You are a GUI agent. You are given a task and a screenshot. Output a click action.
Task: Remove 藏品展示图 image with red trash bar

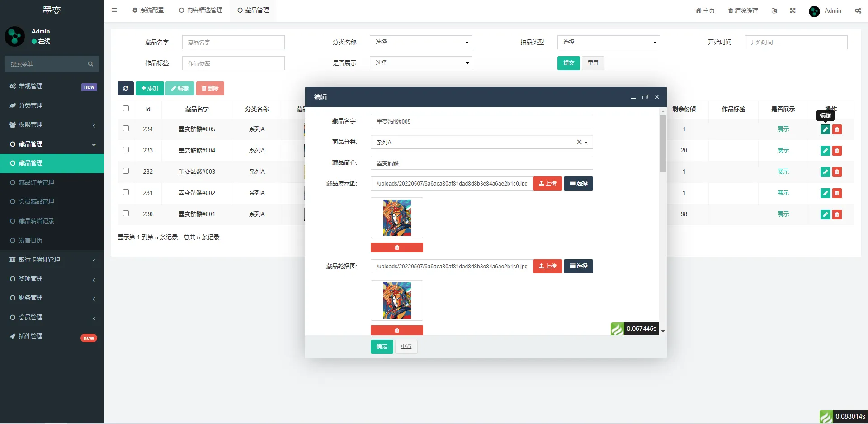click(396, 248)
